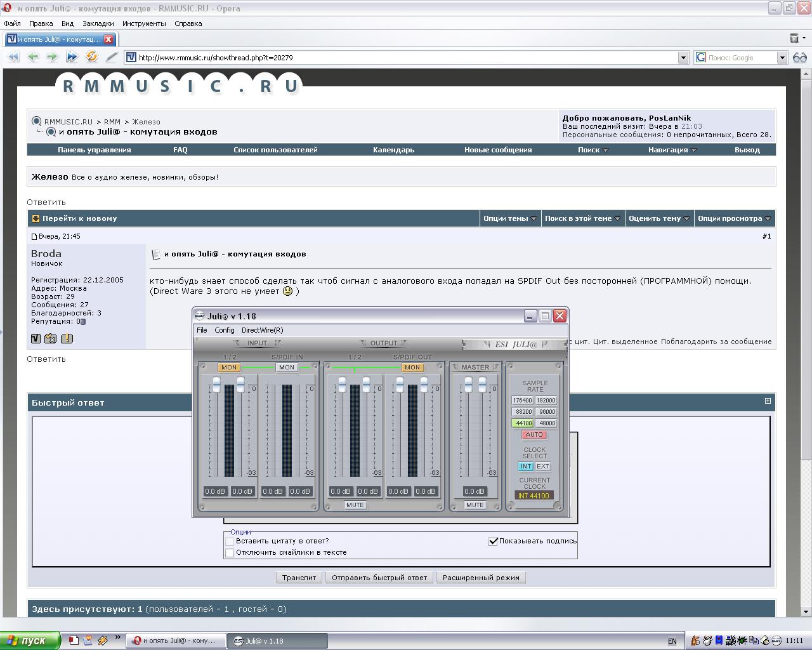Select the EXT clock source
Screen dimensions: 812x650
[543, 467]
